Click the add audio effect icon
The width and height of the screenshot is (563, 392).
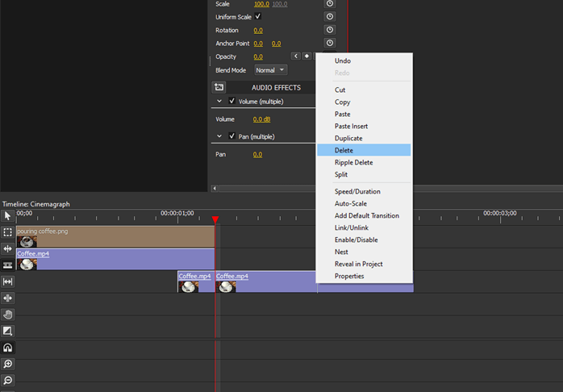tap(219, 87)
